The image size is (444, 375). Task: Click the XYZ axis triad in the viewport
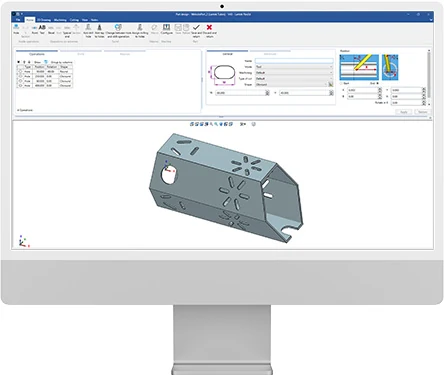click(x=23, y=241)
